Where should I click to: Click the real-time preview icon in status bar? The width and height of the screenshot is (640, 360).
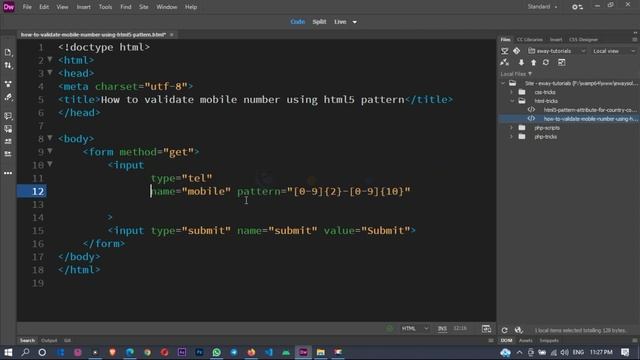(x=486, y=329)
